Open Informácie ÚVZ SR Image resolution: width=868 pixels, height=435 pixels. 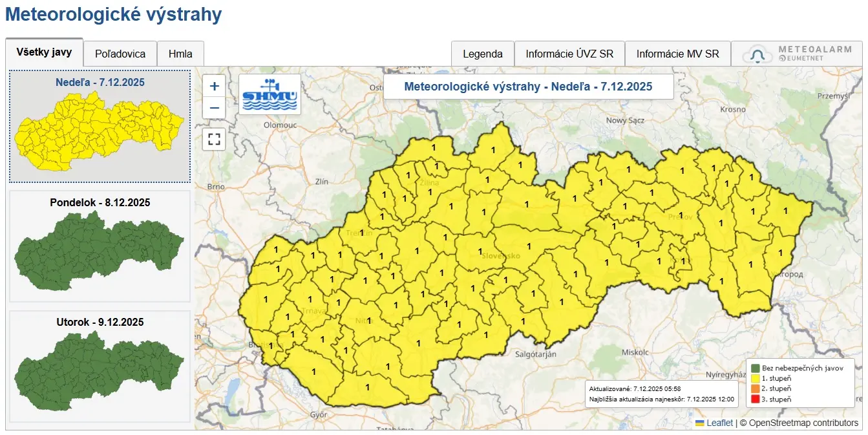569,54
